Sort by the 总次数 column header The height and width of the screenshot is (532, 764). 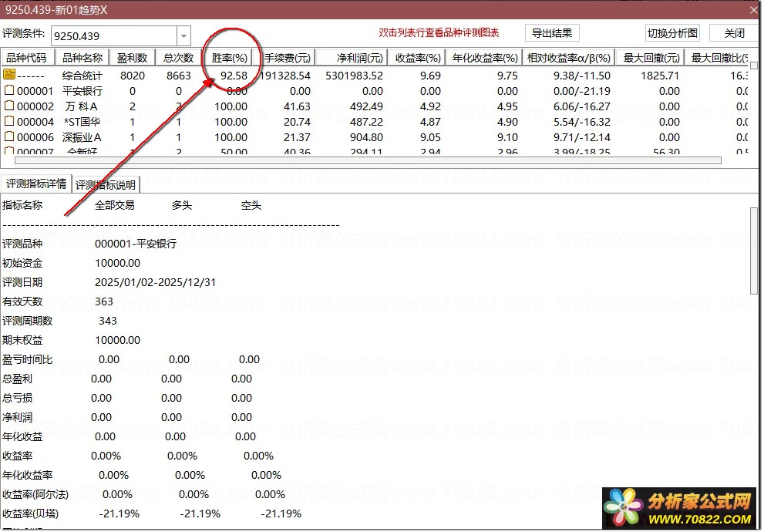[178, 58]
